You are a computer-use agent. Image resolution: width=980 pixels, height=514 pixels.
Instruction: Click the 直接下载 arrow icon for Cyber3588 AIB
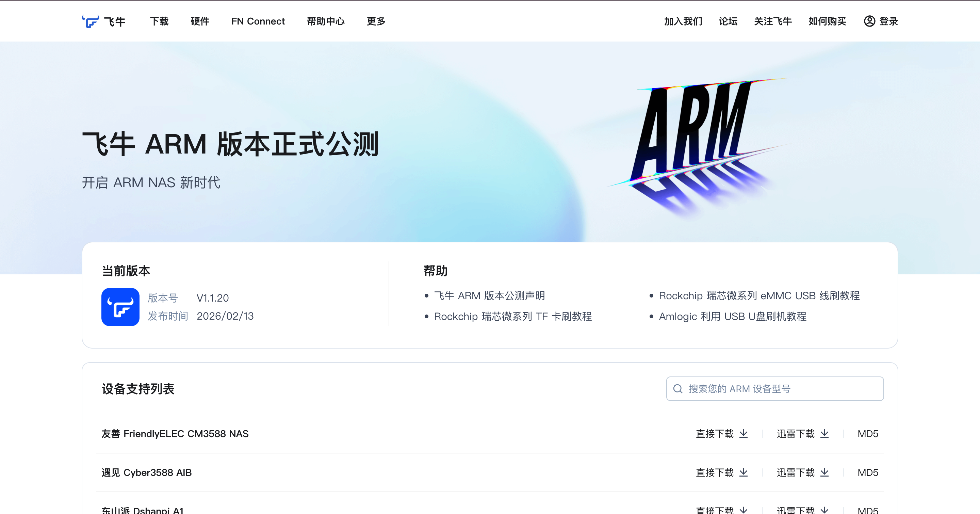(744, 472)
